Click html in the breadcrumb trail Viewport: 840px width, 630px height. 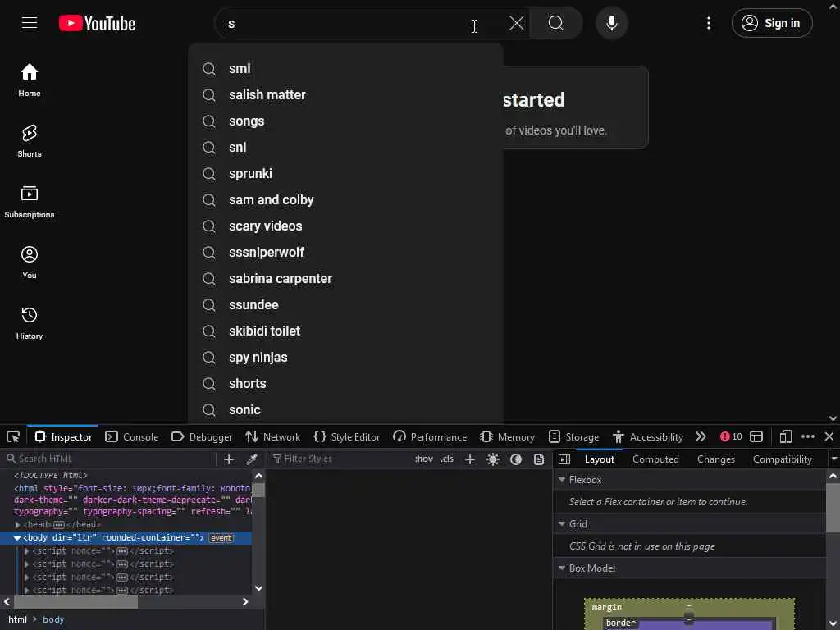(17, 619)
